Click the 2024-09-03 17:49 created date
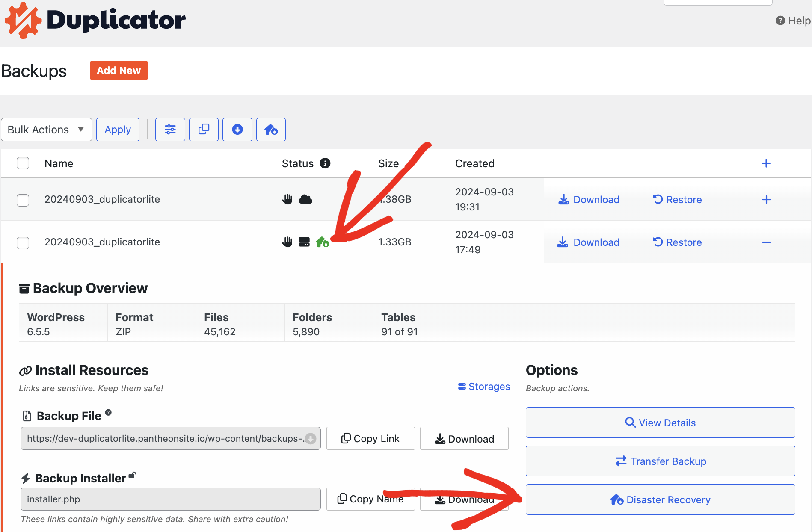The height and width of the screenshot is (532, 812). 484,242
